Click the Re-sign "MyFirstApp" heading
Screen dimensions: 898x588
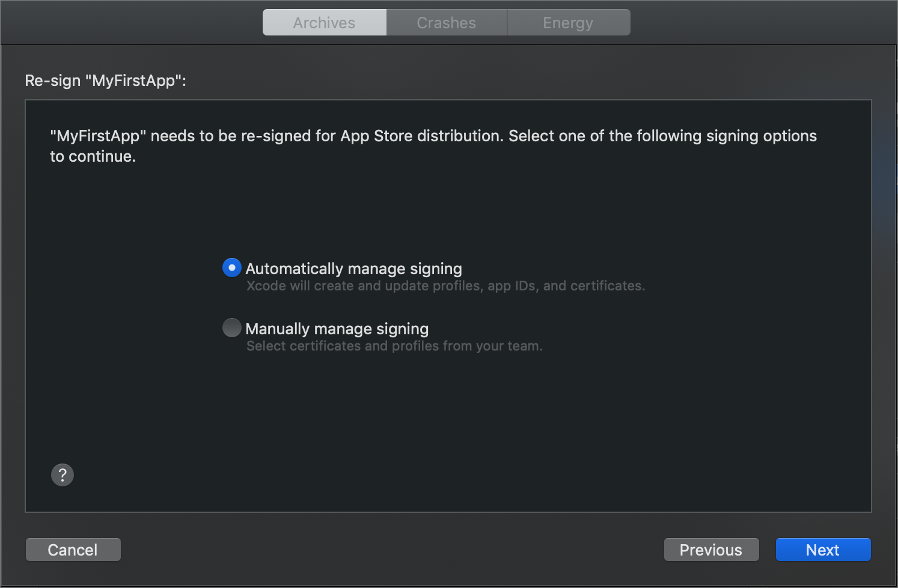click(x=106, y=81)
